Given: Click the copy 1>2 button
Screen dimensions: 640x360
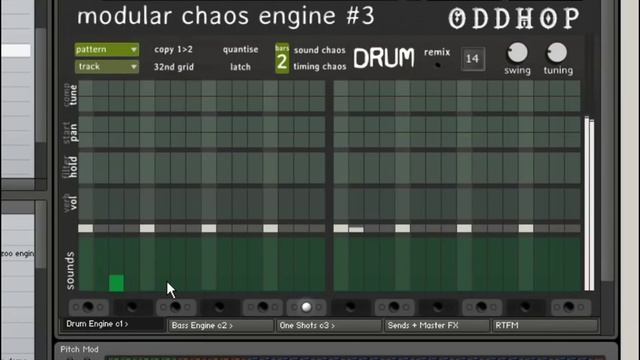Looking at the screenshot, I should (x=173, y=49).
